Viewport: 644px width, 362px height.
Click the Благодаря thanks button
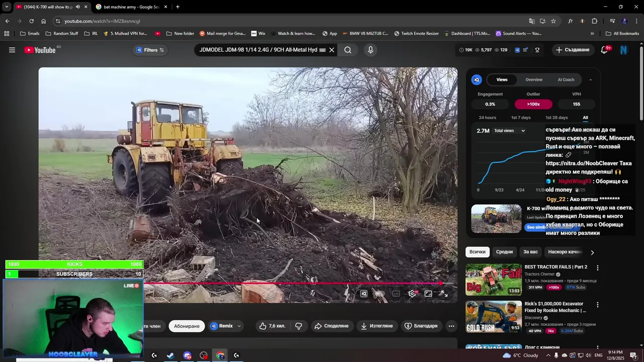pyautogui.click(x=421, y=326)
